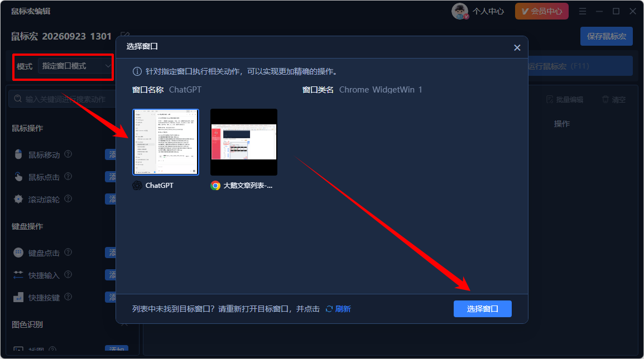Click the user avatar icon
The width and height of the screenshot is (644, 359).
click(x=460, y=11)
